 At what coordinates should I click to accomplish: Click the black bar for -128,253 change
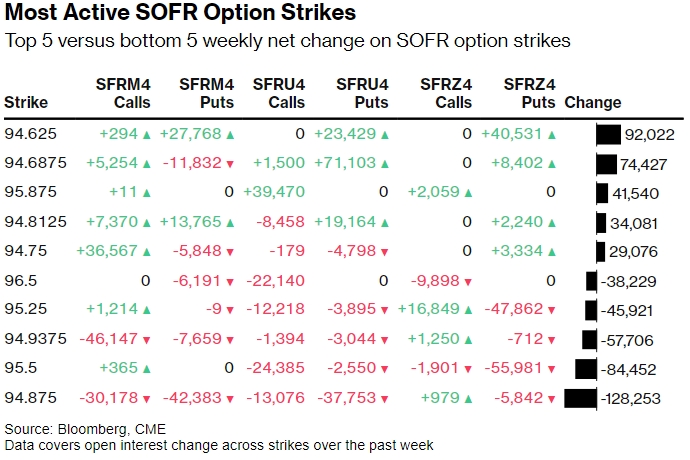(x=581, y=398)
